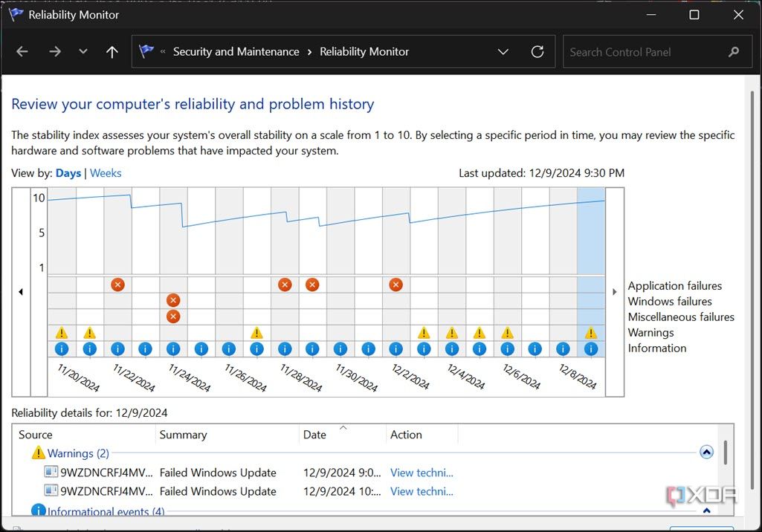Select information icon for 11/23/2024
762x532 pixels.
click(145, 348)
